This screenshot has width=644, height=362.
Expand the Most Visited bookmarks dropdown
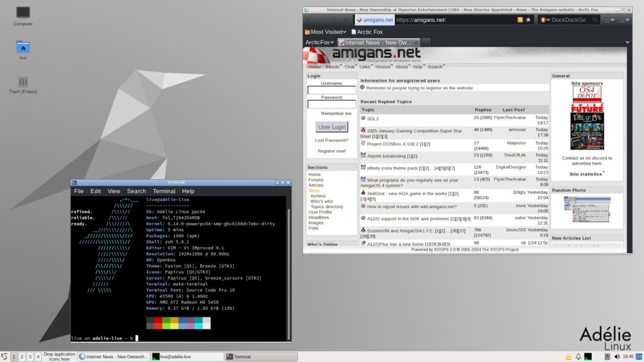coord(325,31)
